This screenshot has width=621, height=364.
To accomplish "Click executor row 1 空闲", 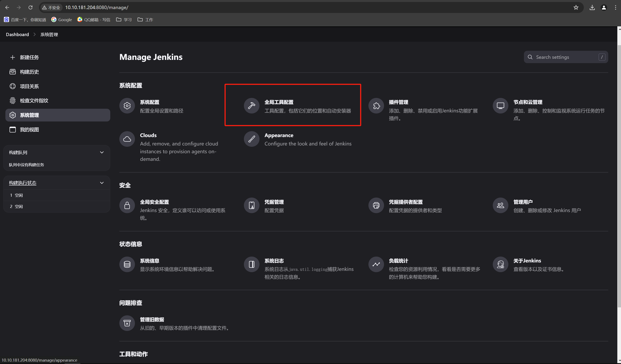I will (57, 195).
